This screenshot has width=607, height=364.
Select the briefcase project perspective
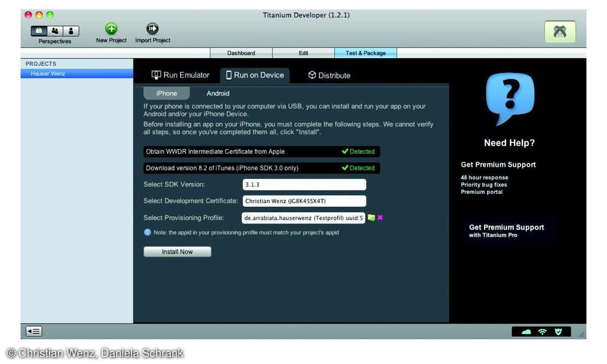click(39, 31)
